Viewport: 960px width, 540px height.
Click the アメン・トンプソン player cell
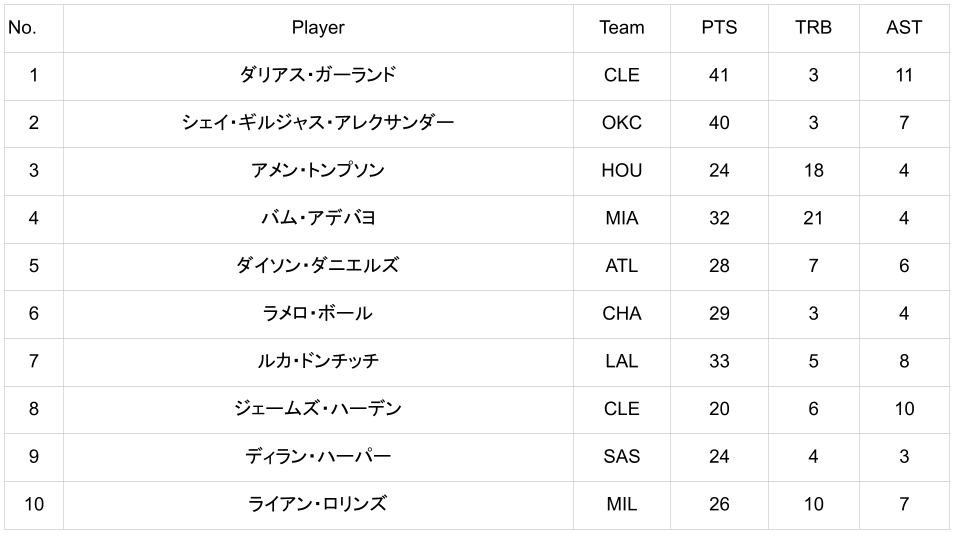[x=318, y=170]
